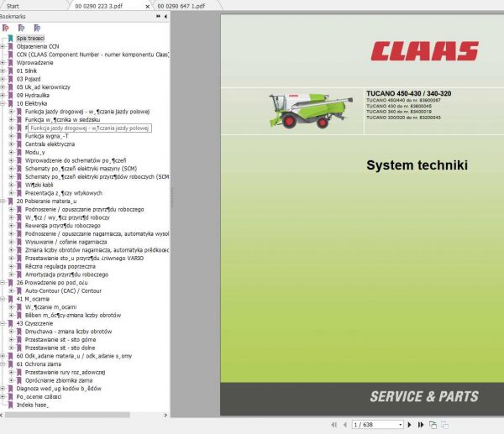This screenshot has height=434, width=504.
Task: Click the bookmarks scrollbar right arrow
Action: [165, 415]
